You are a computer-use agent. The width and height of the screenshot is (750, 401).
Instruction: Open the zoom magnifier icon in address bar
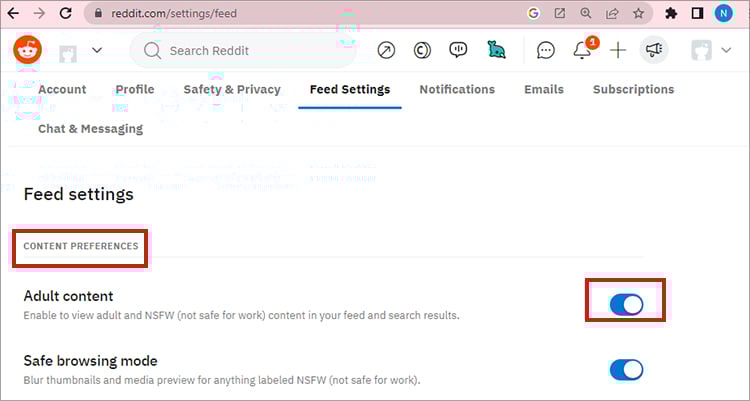tap(586, 13)
